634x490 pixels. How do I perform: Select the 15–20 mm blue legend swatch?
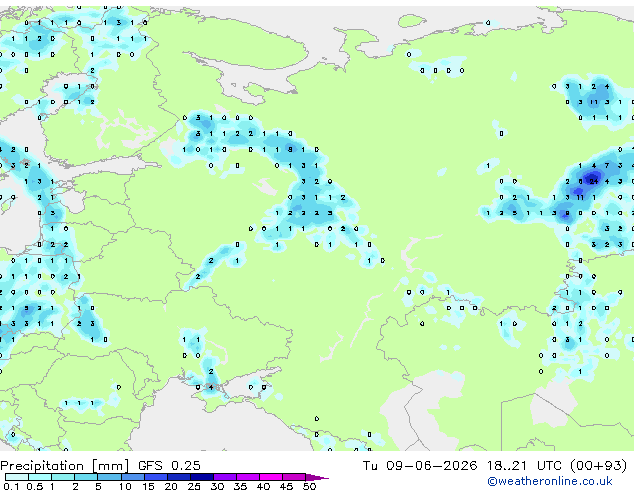click(156, 477)
